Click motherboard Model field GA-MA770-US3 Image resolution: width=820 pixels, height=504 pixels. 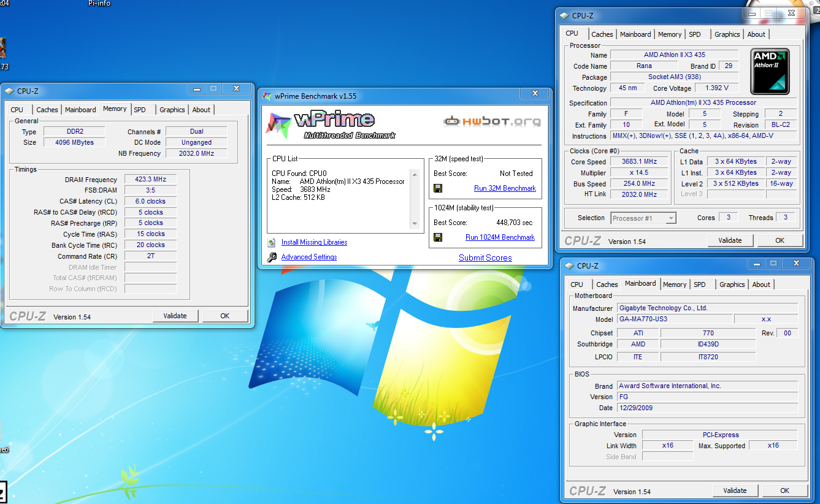(675, 319)
